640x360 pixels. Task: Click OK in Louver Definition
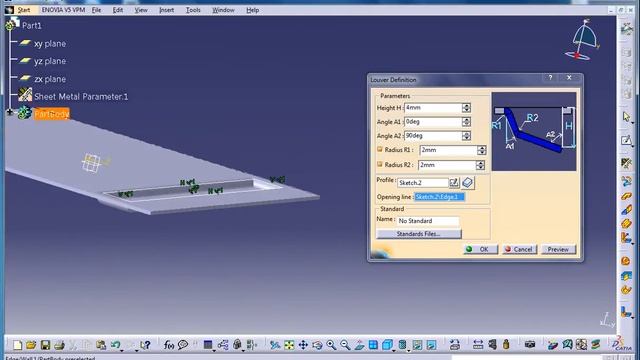click(481, 249)
